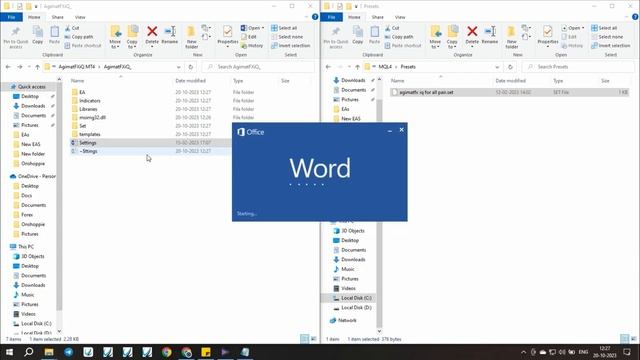Click History in left Explorer ribbon
This screenshot has width=640, height=360.
(252, 46)
